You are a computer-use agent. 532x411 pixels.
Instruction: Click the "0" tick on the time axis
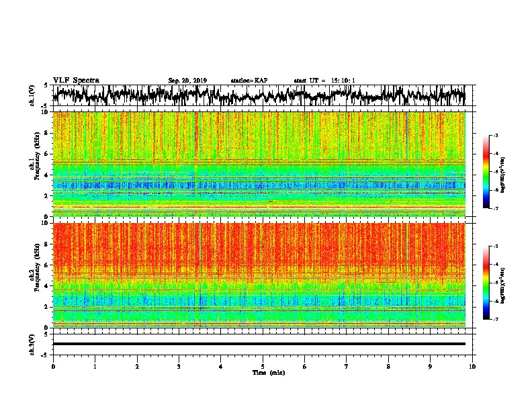(x=53, y=367)
